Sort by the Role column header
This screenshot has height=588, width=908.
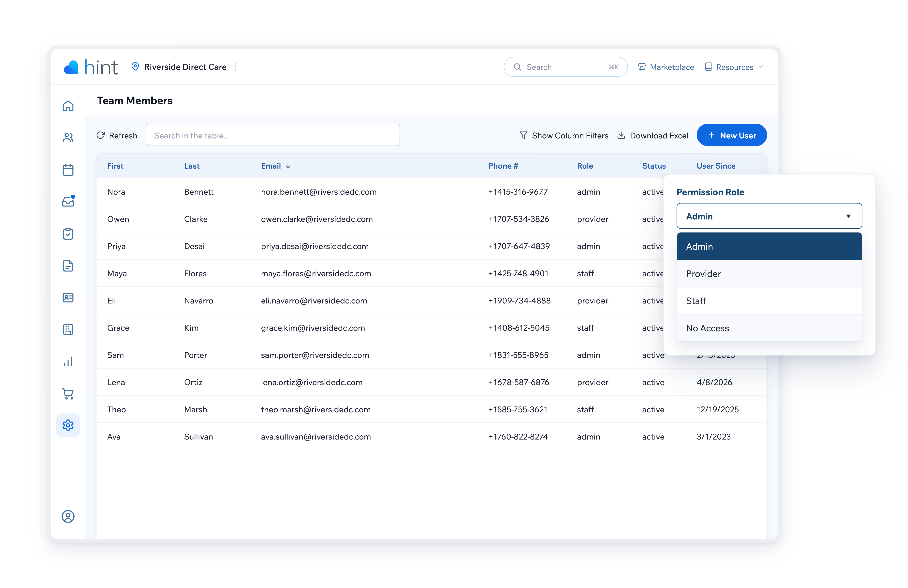pos(585,166)
